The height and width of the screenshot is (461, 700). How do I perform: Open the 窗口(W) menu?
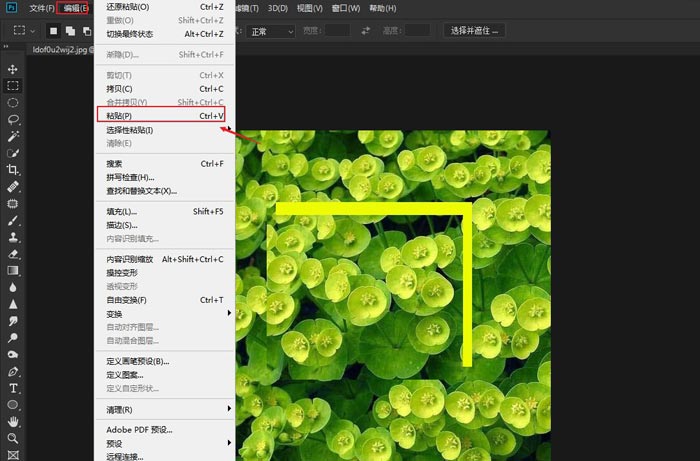click(x=346, y=8)
